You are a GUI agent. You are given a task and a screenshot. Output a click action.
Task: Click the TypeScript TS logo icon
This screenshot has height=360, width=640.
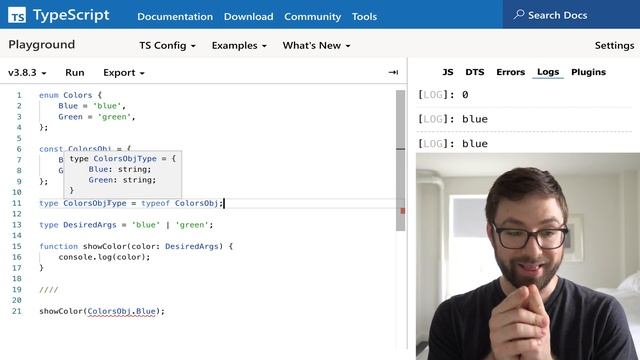(x=17, y=15)
